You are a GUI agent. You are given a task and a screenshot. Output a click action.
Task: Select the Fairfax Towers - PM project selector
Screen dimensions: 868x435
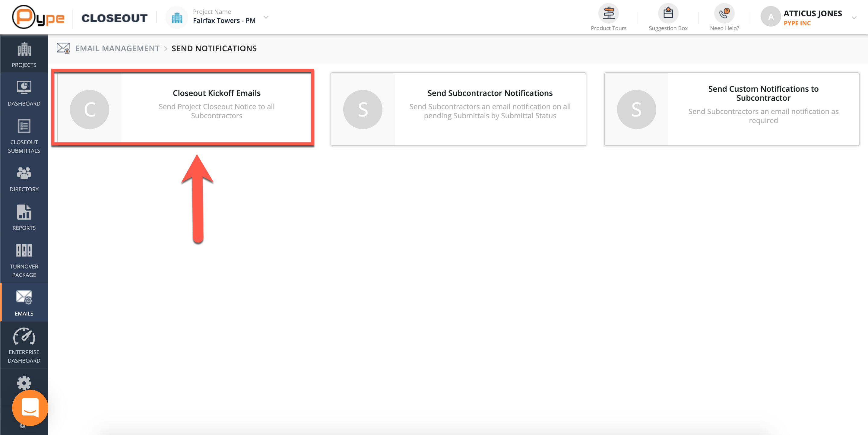pyautogui.click(x=224, y=21)
